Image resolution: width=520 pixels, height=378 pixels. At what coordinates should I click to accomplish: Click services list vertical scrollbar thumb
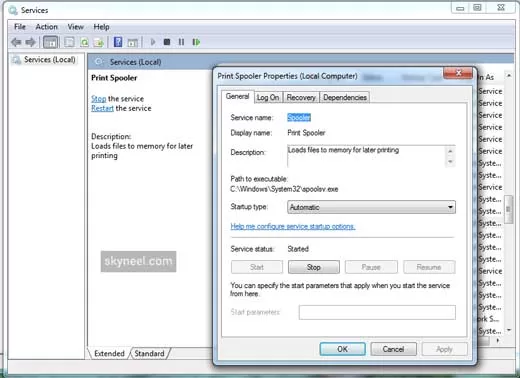click(x=508, y=209)
